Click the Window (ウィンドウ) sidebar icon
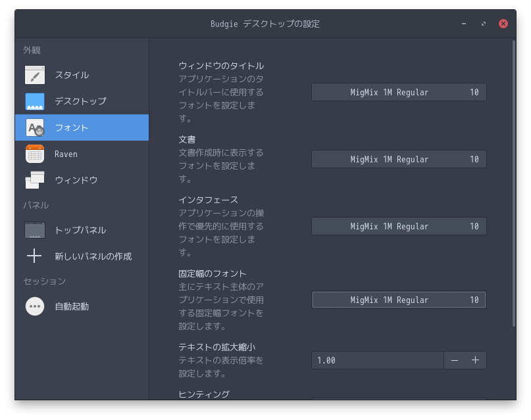 pos(35,180)
